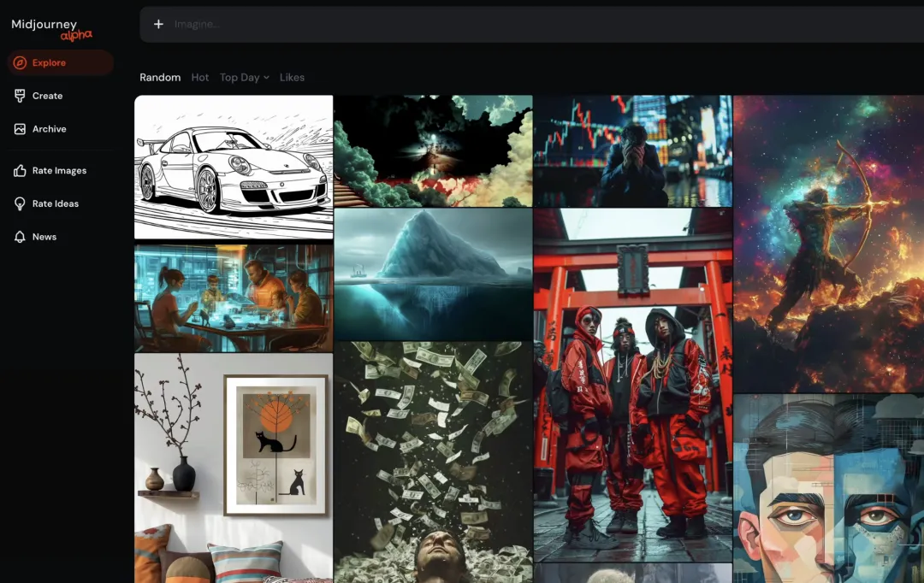
Task: Click the News bell icon
Action: click(x=20, y=237)
